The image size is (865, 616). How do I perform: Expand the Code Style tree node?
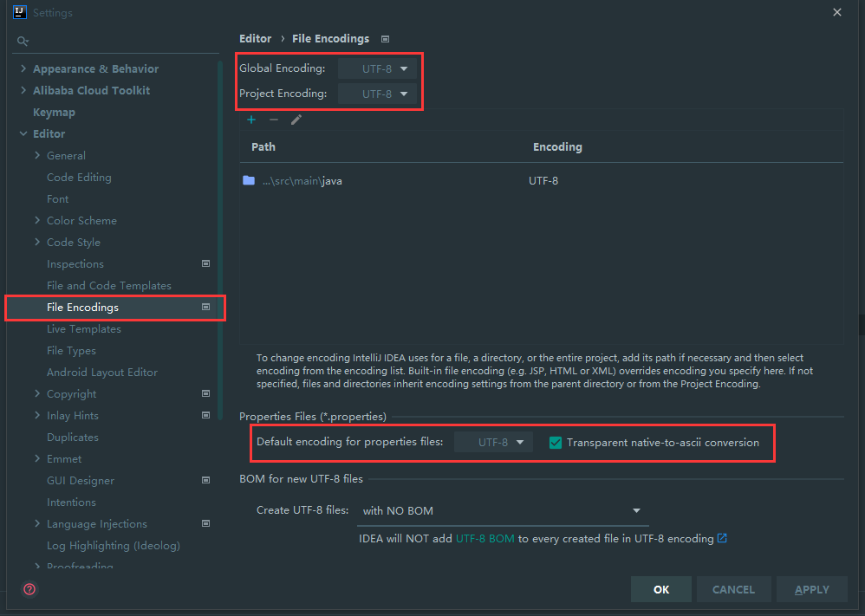[37, 242]
